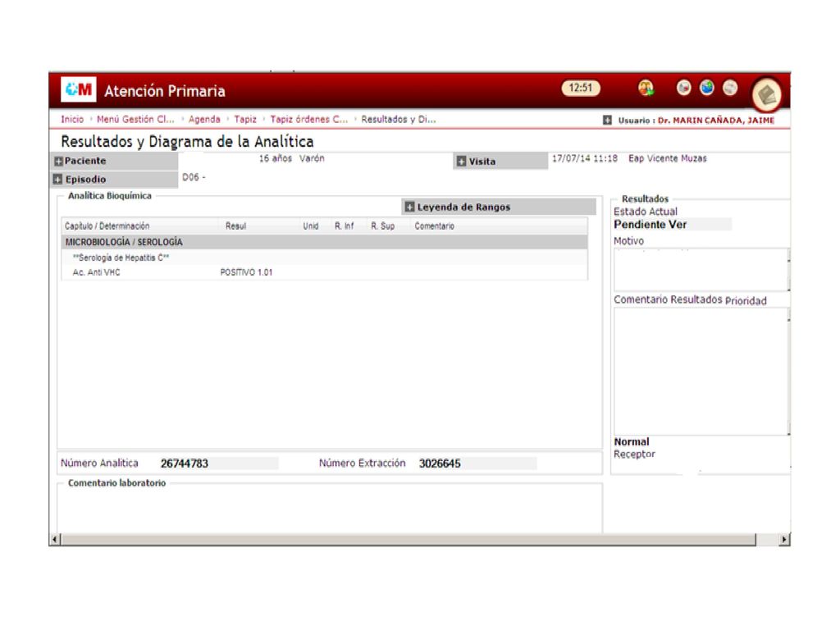Expand the Usuario details arrow icon
Image resolution: width=840 pixels, height=630 pixels.
pos(607,120)
